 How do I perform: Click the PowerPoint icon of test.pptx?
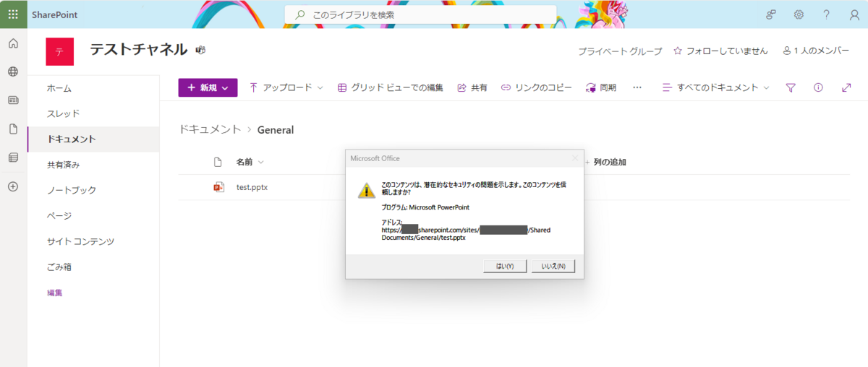[x=218, y=187]
